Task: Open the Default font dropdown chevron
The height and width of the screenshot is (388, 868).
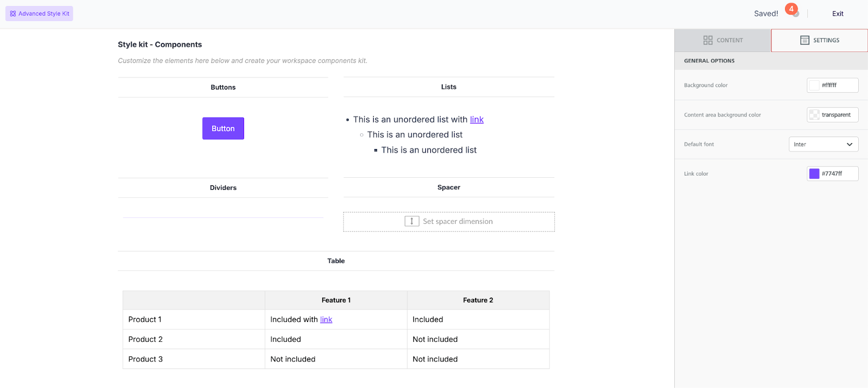Action: coord(849,144)
